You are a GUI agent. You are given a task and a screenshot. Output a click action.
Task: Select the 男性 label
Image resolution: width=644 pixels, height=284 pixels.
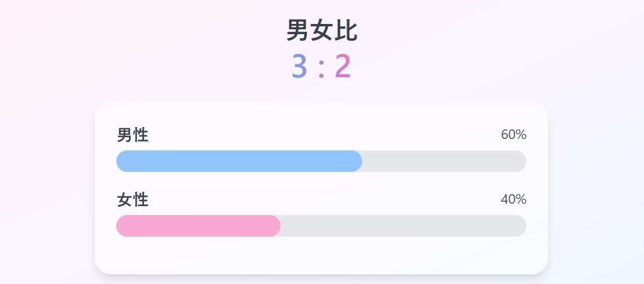coord(133,135)
